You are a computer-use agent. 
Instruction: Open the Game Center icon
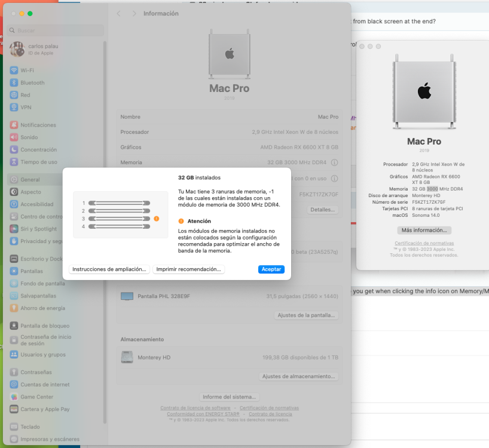(14, 397)
